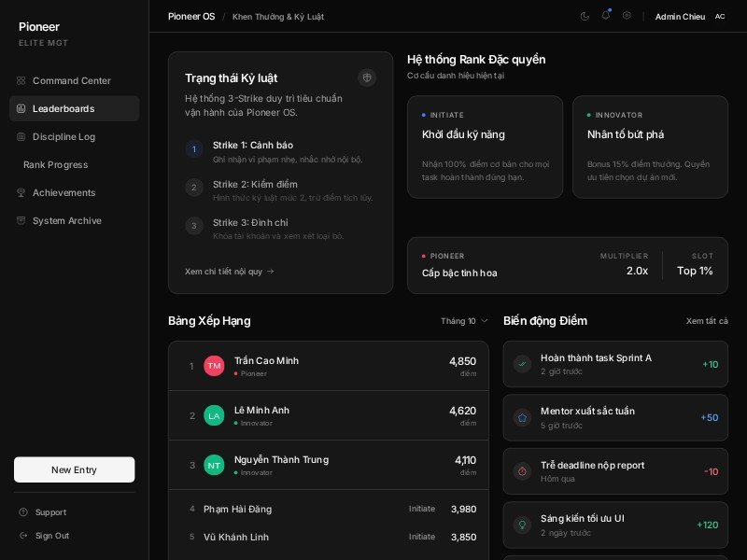Click the star badge icon for Mentor xuất sắc tuần
The width and height of the screenshot is (747, 560).
[522, 418]
